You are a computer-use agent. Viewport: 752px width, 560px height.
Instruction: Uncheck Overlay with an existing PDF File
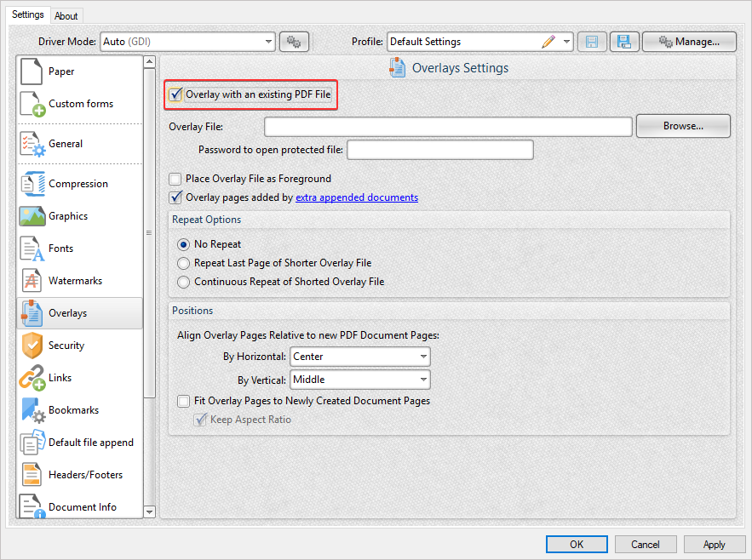(x=175, y=95)
